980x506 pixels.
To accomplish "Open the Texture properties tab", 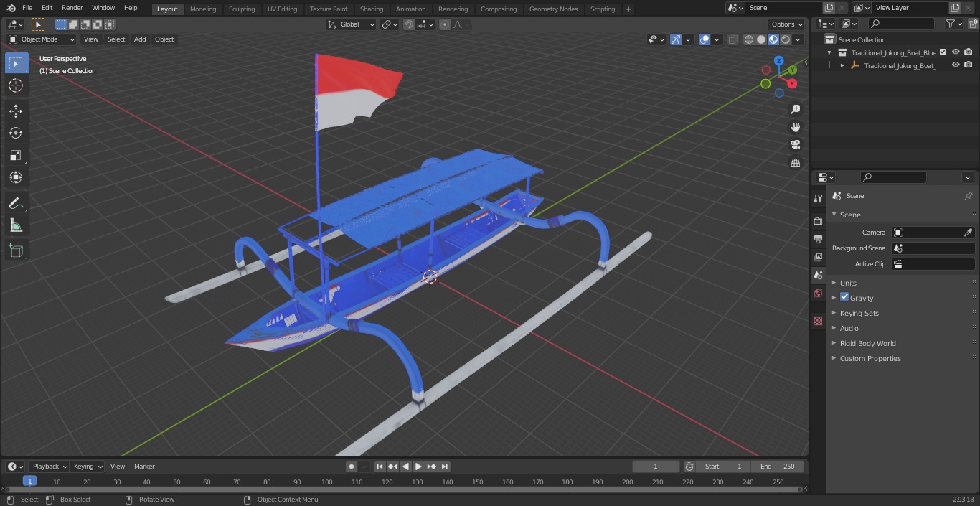I will click(x=818, y=321).
